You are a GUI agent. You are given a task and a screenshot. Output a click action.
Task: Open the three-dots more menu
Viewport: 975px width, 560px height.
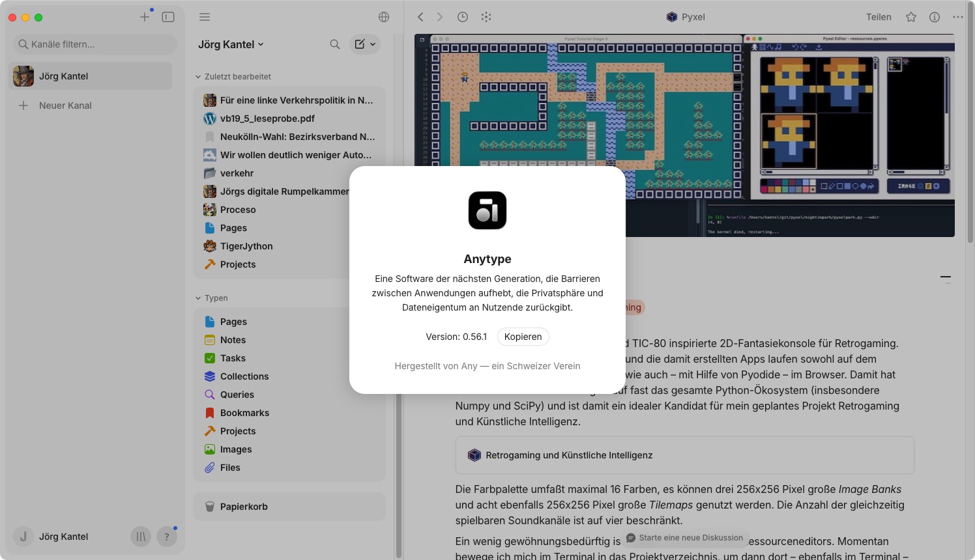[x=957, y=17]
